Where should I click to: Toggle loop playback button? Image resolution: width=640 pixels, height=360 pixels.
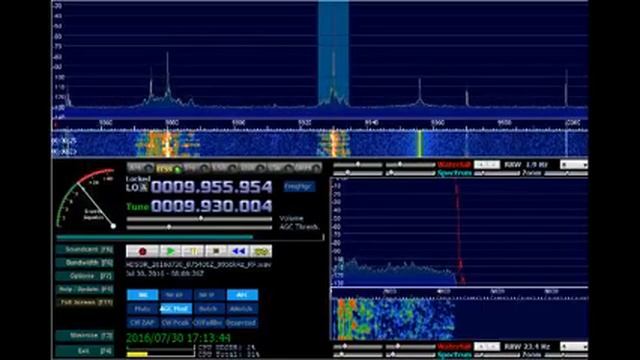[261, 251]
